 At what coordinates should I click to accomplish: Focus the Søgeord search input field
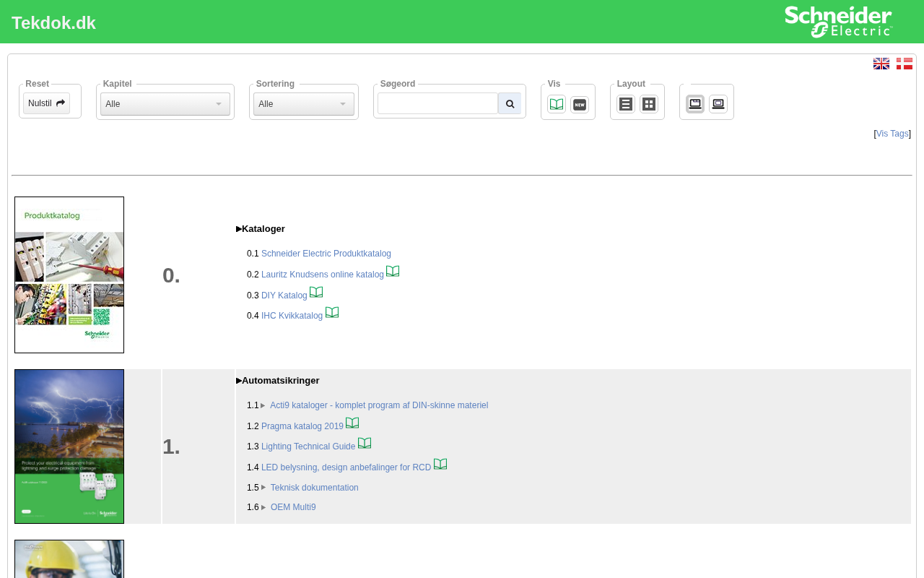click(437, 103)
